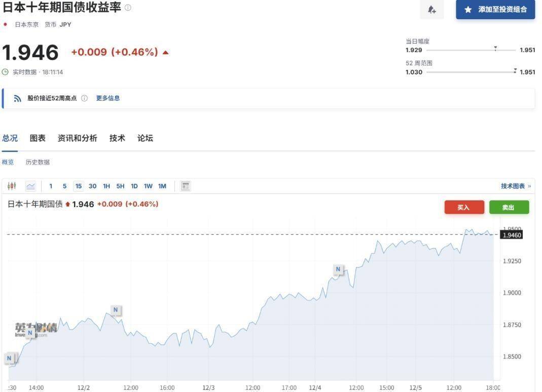Viewport: 542px width, 392px height.
Task: Click the large 1.946 yield value
Action: point(30,53)
